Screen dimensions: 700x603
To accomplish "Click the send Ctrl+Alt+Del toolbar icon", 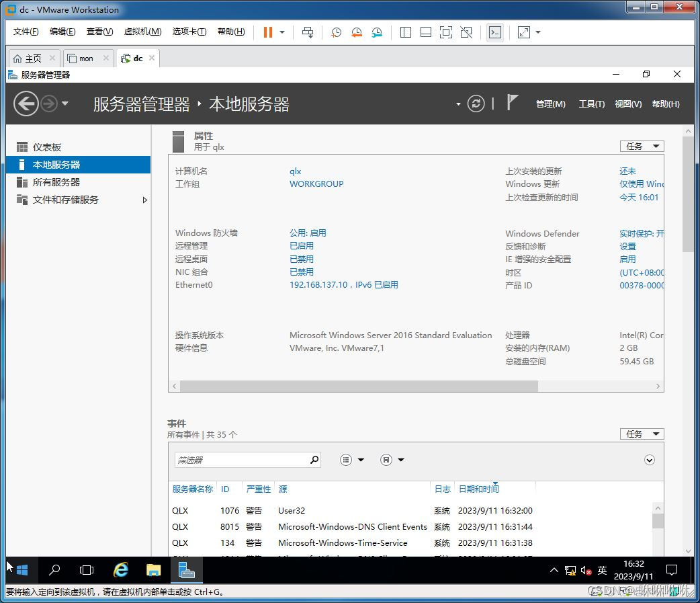I will pyautogui.click(x=308, y=32).
